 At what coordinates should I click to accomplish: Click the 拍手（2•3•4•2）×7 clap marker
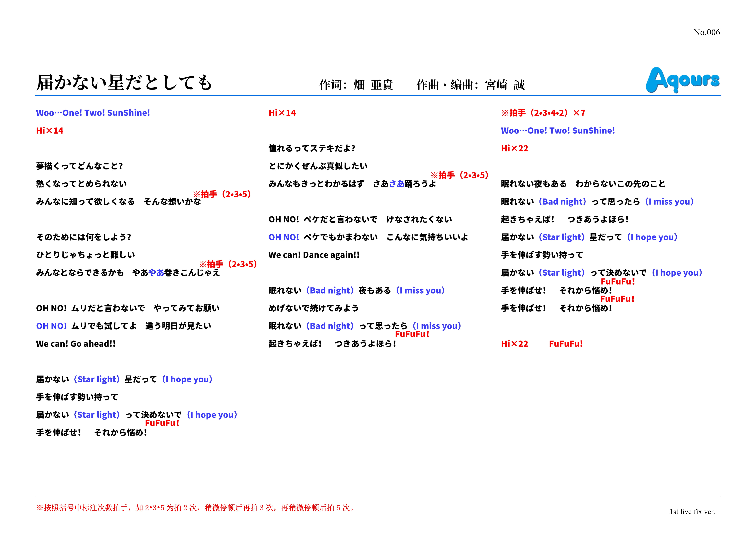[543, 113]
